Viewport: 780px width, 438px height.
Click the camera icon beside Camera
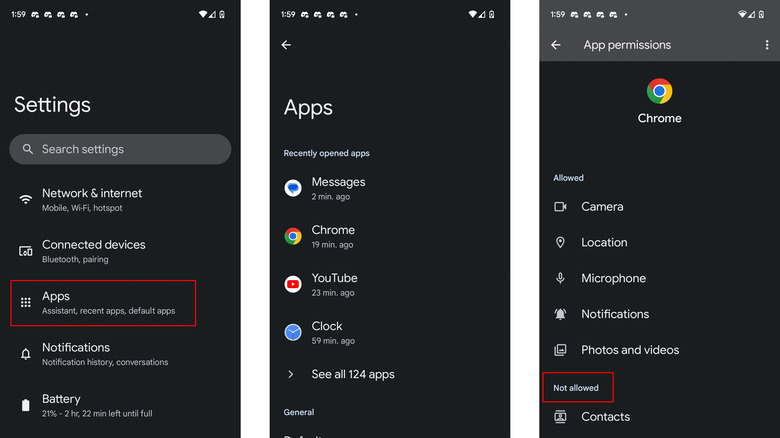coord(561,207)
